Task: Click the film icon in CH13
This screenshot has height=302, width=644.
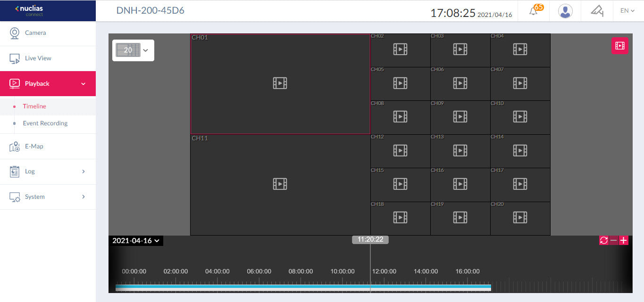Action: pyautogui.click(x=460, y=150)
